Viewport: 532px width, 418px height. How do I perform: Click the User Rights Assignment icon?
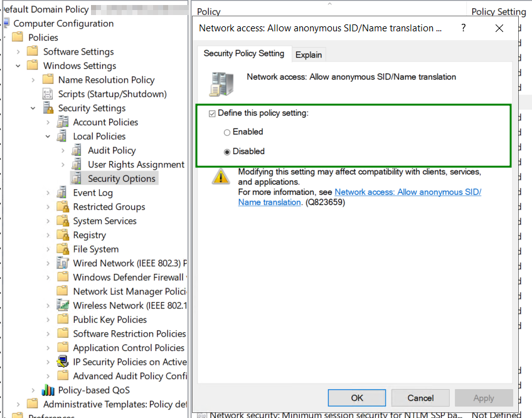(77, 164)
